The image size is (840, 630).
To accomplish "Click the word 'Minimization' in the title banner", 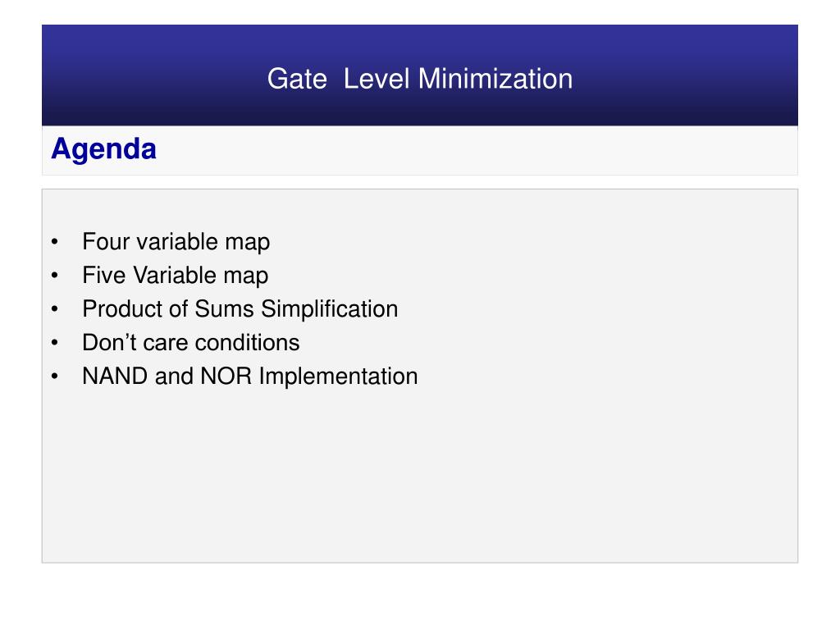I will tap(495, 79).
